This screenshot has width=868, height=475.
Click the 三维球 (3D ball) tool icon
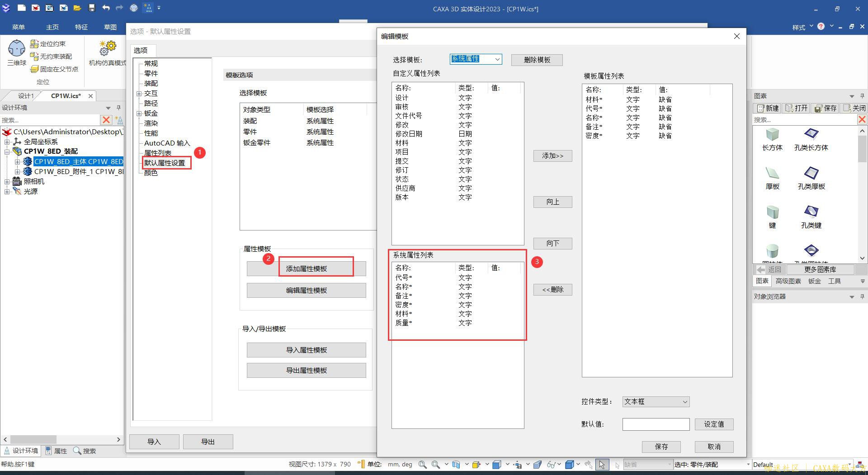tap(17, 49)
